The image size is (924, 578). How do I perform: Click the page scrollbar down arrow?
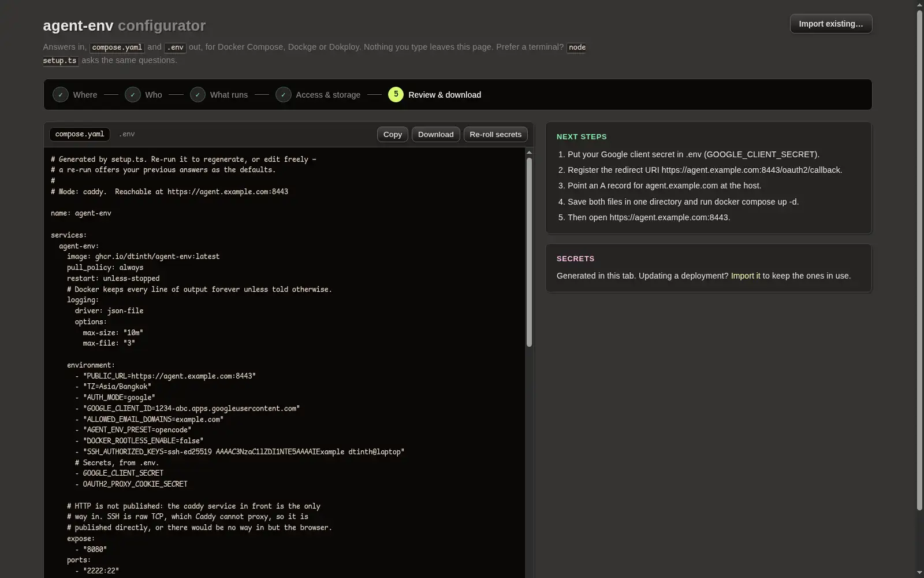pyautogui.click(x=920, y=573)
